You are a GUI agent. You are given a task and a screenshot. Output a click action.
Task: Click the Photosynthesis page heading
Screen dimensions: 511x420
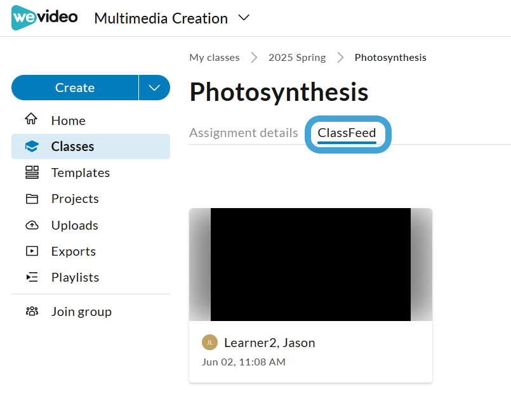[x=279, y=92]
